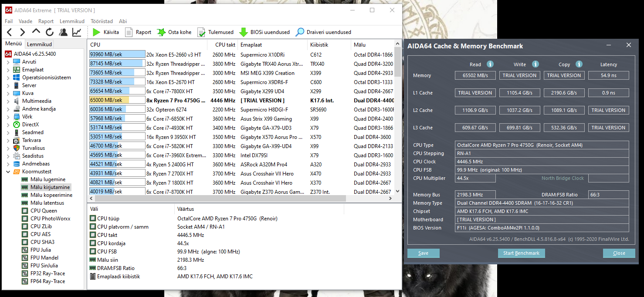Select FP32 Ray-Trace benchmark
The width and height of the screenshot is (644, 297).
[x=47, y=273]
